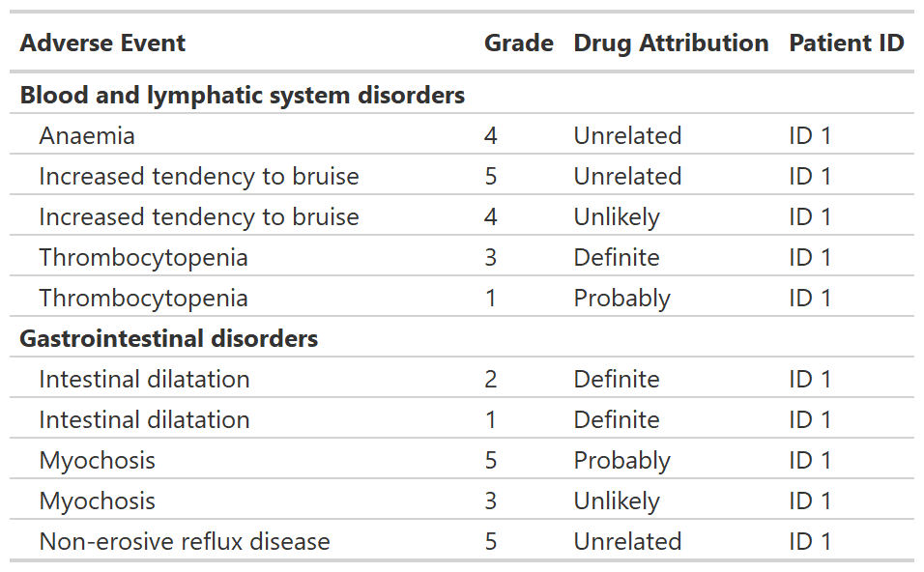
Task: Select the Drug Attribution column header
Action: (671, 43)
